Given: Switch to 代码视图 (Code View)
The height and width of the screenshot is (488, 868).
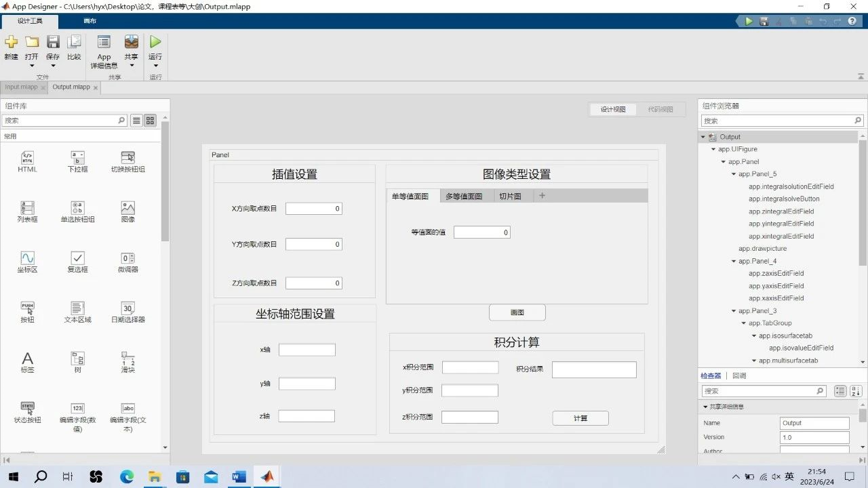Looking at the screenshot, I should tap(660, 109).
